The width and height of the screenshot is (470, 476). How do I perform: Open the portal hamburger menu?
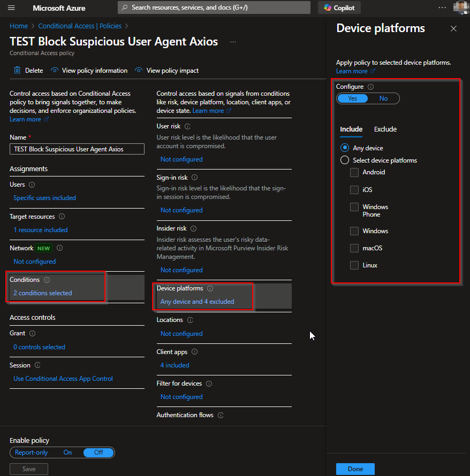click(x=11, y=8)
